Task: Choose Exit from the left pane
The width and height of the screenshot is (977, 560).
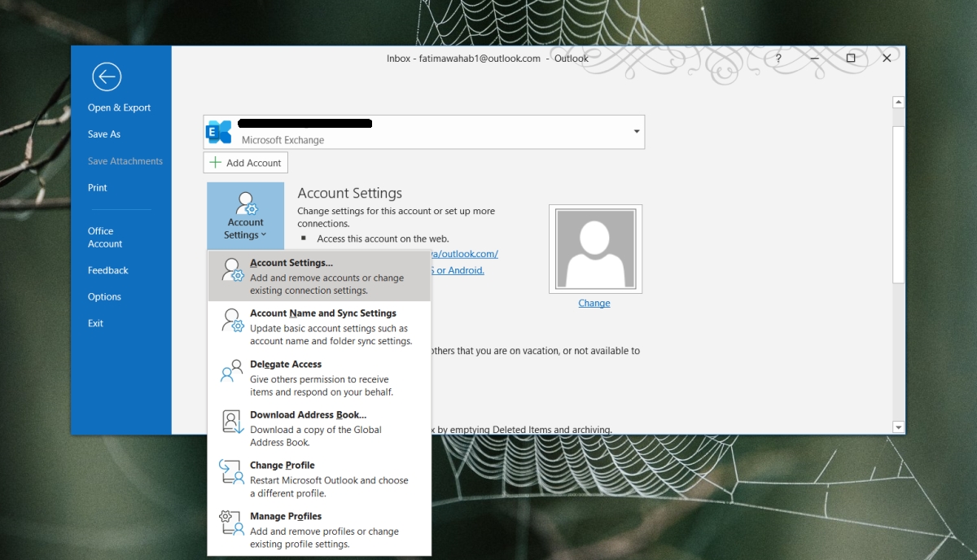Action: (x=95, y=322)
